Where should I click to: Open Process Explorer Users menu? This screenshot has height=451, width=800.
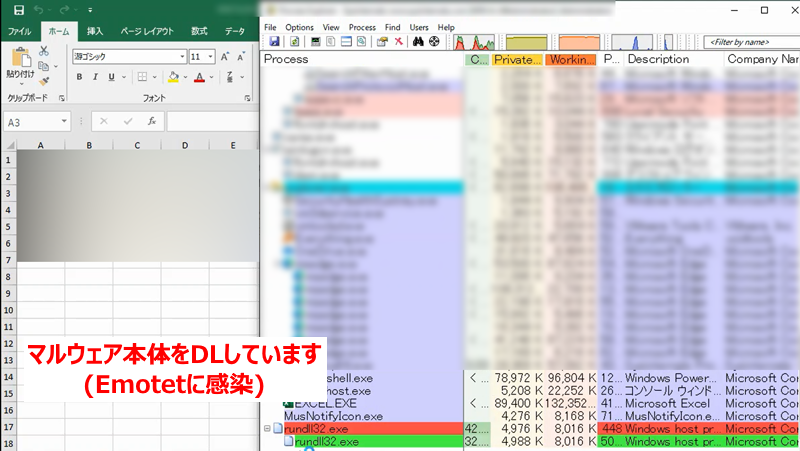click(x=419, y=28)
